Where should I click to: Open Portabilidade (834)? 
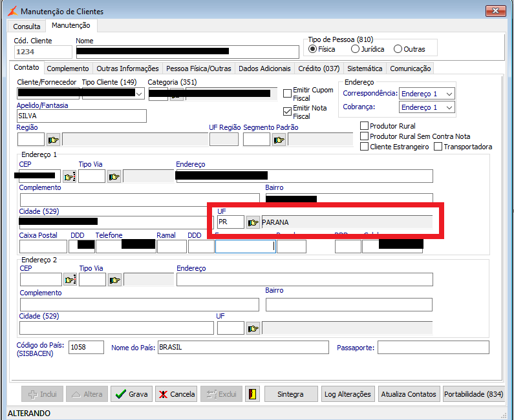[x=473, y=394]
